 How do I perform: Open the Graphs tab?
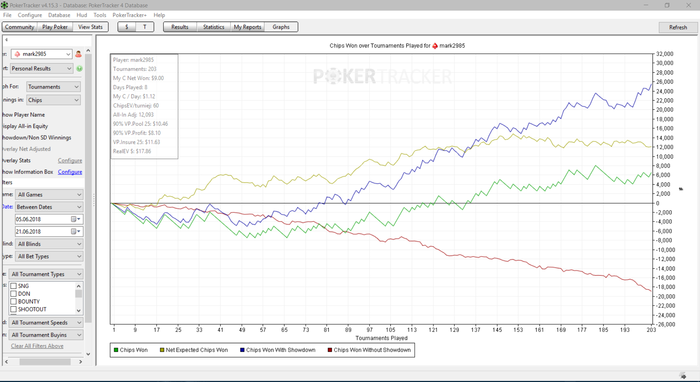pos(281,27)
